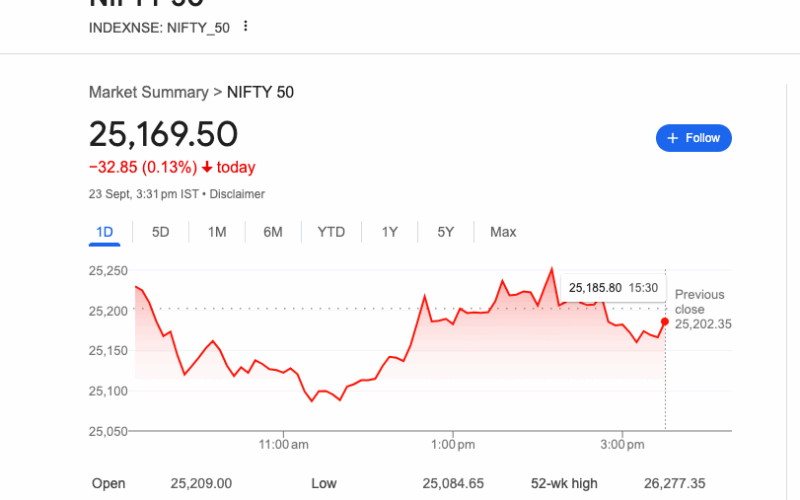The width and height of the screenshot is (800, 500).
Task: Select the 1D time range tab
Action: tap(104, 232)
